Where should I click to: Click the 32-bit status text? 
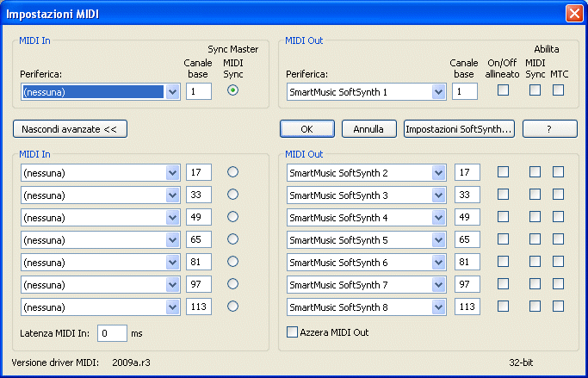click(521, 363)
